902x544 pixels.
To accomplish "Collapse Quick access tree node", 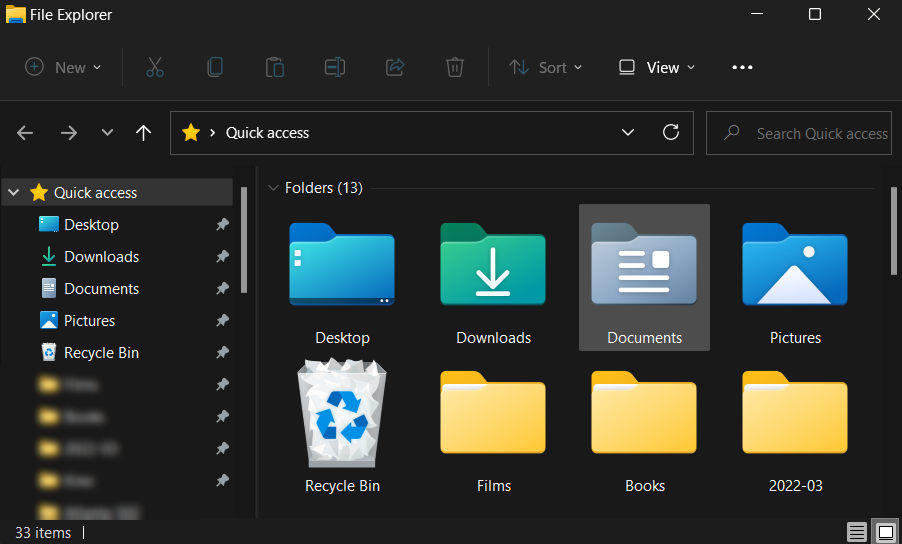I will pos(14,192).
